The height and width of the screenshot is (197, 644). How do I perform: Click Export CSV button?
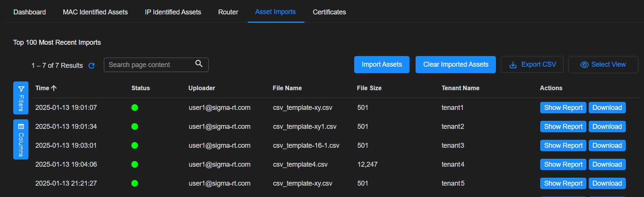tap(532, 64)
